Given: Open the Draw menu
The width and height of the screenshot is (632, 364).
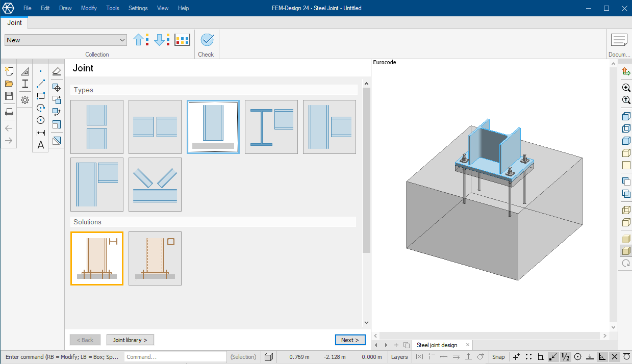Looking at the screenshot, I should coord(65,8).
